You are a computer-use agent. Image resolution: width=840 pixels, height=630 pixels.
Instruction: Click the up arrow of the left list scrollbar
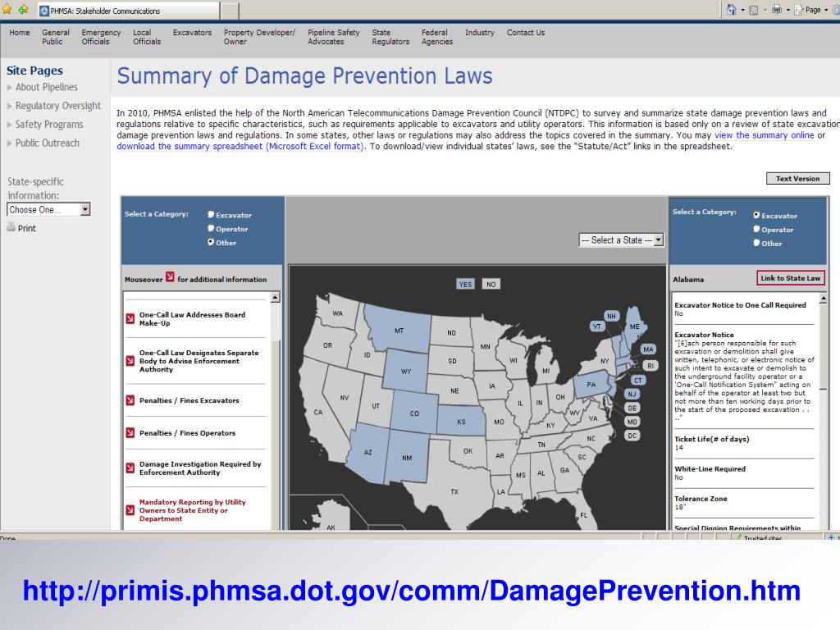pyautogui.click(x=276, y=297)
